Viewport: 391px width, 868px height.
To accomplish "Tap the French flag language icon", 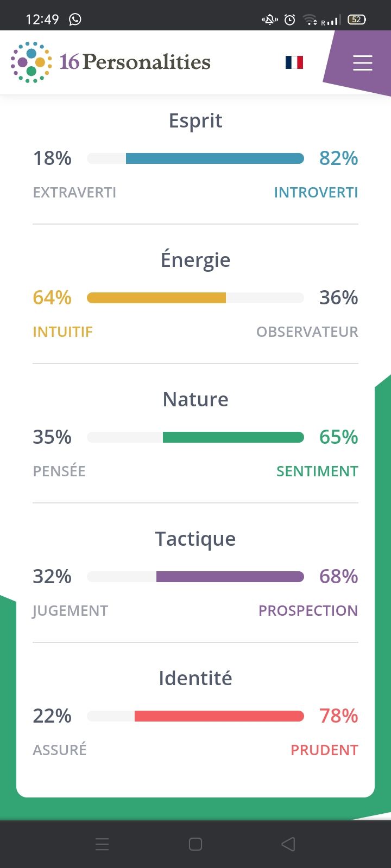I will 294,62.
